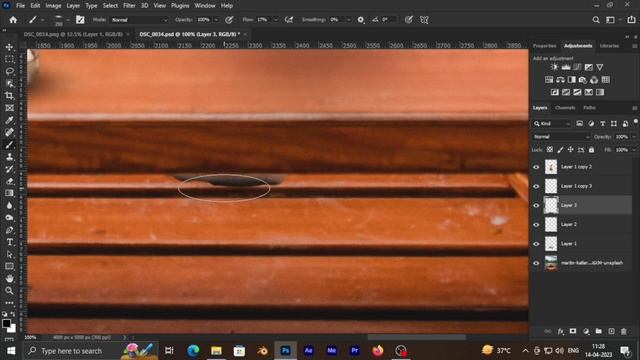Screen dimensions: 640x360
Task: Add a layer mask
Action: 573,331
